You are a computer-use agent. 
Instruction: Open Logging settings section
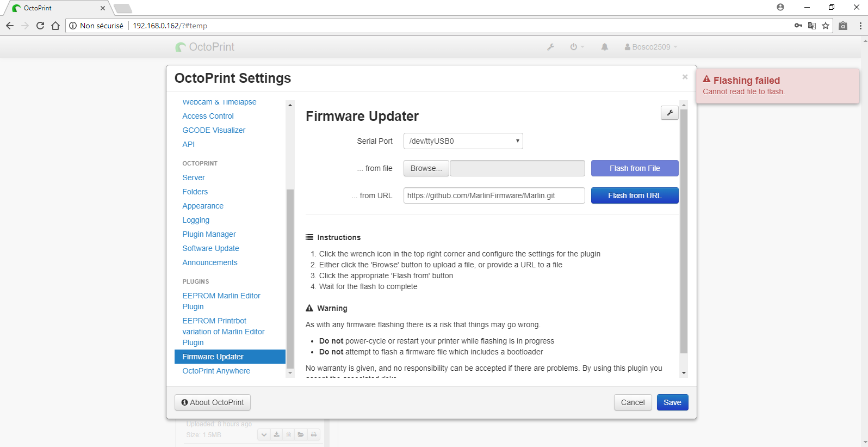coord(196,220)
